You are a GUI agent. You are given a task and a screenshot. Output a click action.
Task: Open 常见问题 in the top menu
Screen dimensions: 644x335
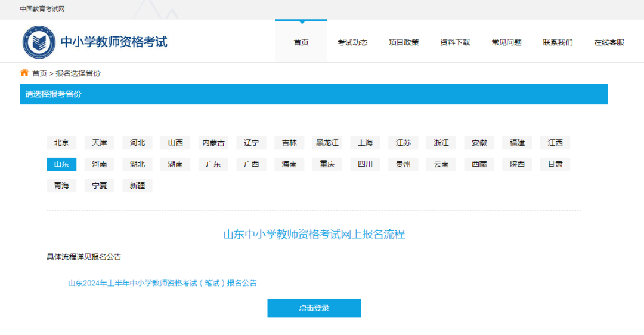click(x=506, y=42)
